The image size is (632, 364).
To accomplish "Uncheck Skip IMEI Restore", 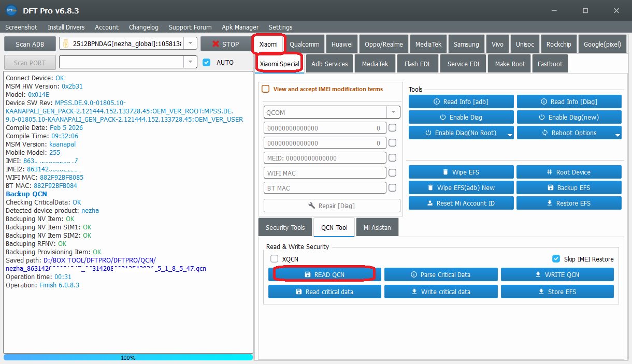I will point(556,259).
